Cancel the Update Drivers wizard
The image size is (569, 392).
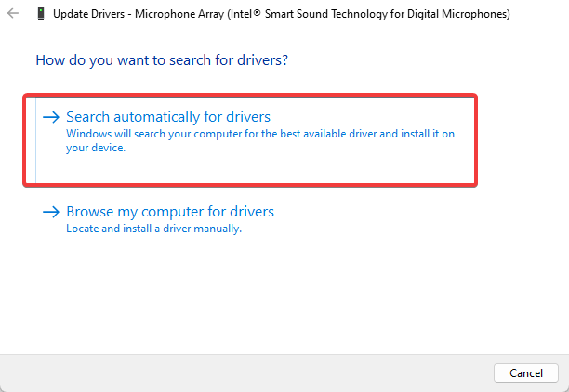(x=526, y=372)
